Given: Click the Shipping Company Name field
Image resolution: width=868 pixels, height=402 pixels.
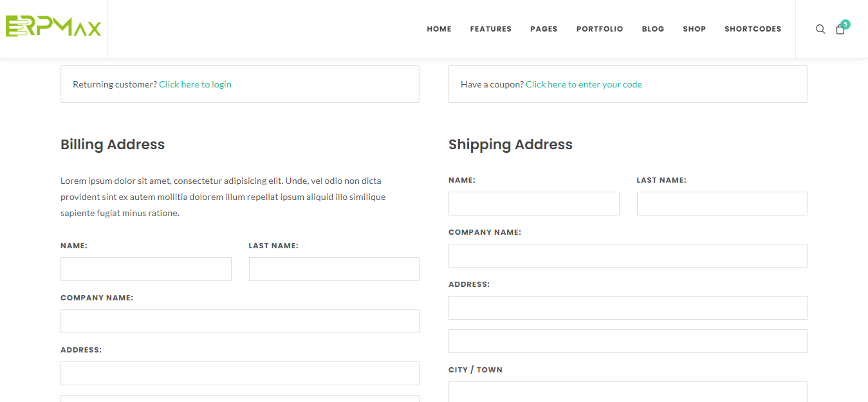Looking at the screenshot, I should pyautogui.click(x=627, y=256).
